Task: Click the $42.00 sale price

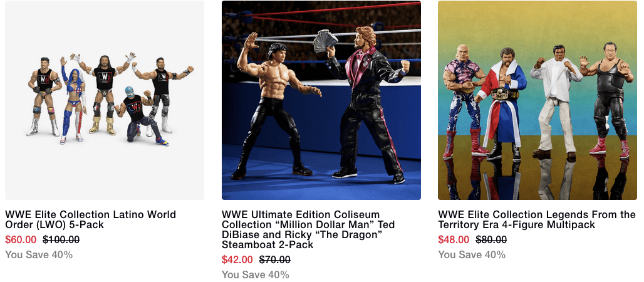Action: [237, 259]
